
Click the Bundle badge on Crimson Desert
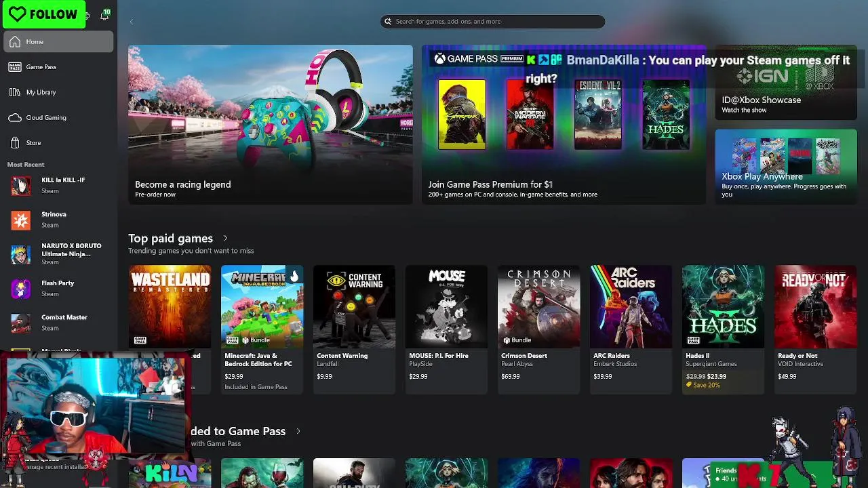(x=516, y=340)
